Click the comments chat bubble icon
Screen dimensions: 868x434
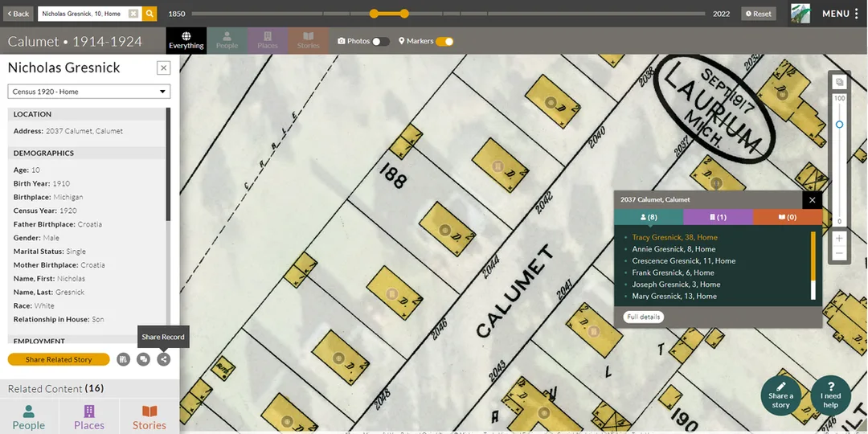point(143,359)
